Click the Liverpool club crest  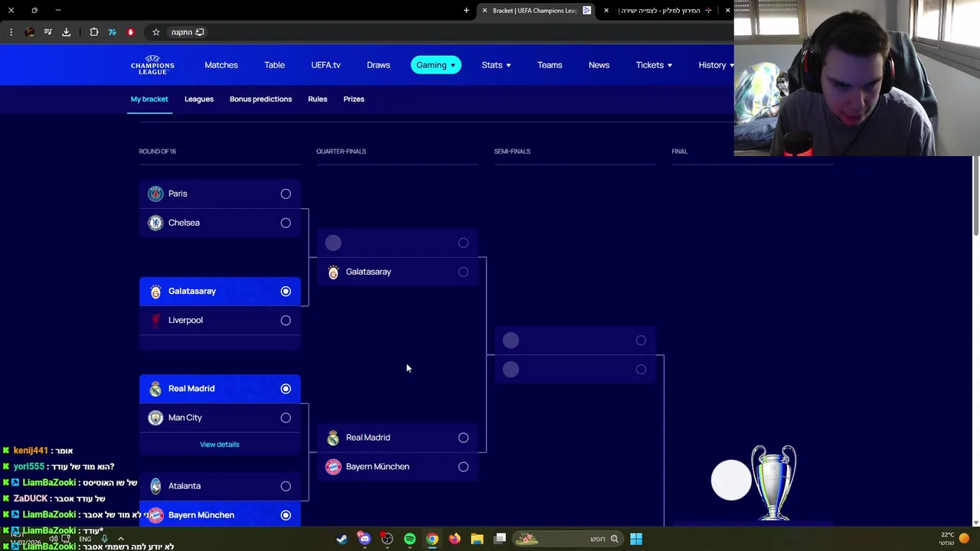[x=155, y=320]
